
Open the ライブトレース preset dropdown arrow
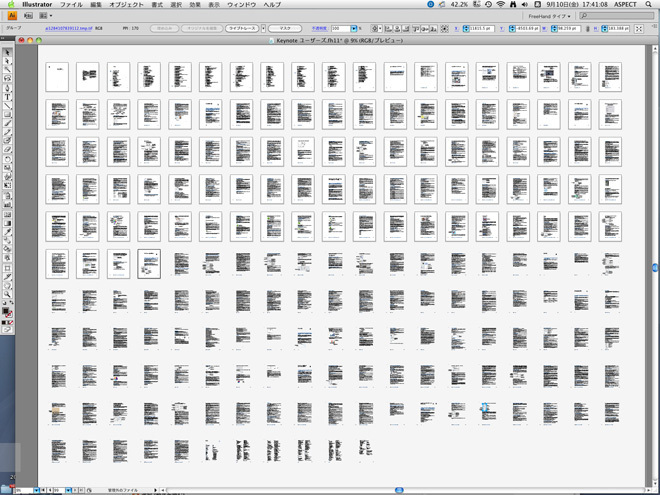[x=263, y=28]
